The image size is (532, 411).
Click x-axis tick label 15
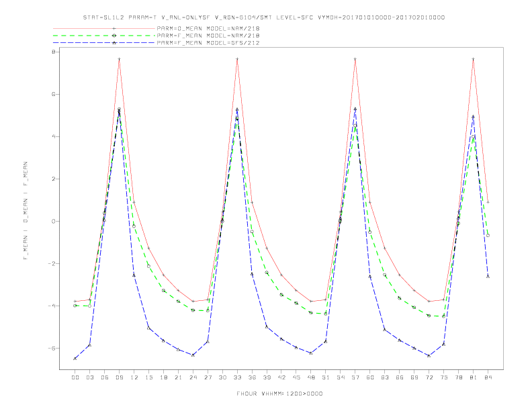tap(148, 377)
